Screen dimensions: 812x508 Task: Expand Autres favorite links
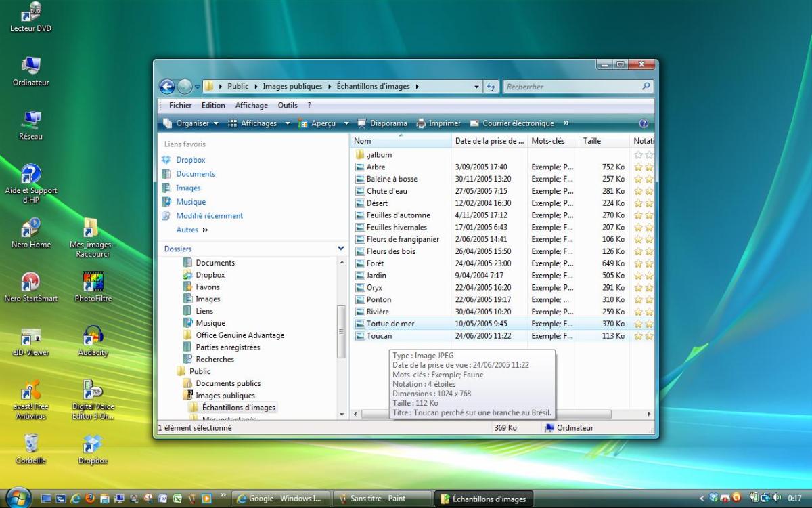pos(192,230)
